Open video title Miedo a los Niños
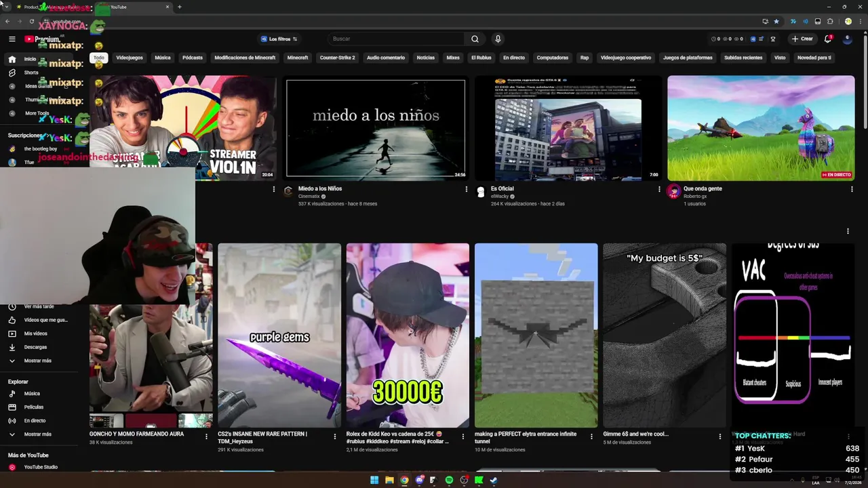Image resolution: width=868 pixels, height=488 pixels. coord(320,188)
